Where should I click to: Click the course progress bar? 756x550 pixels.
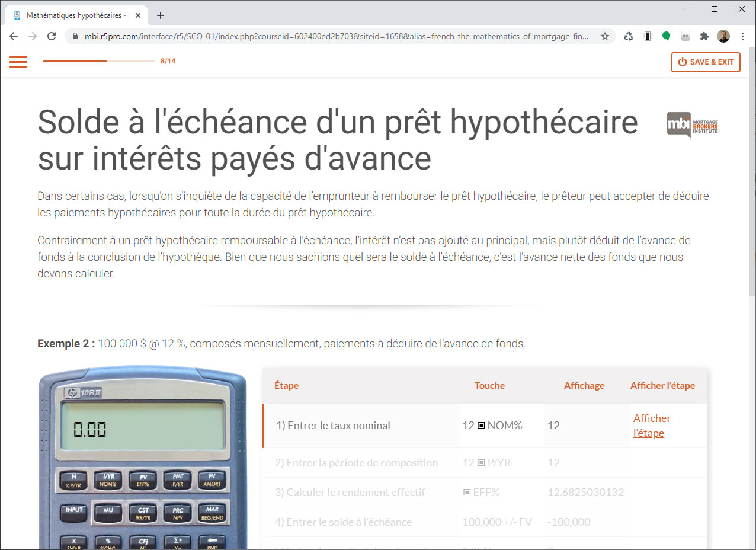click(x=98, y=61)
